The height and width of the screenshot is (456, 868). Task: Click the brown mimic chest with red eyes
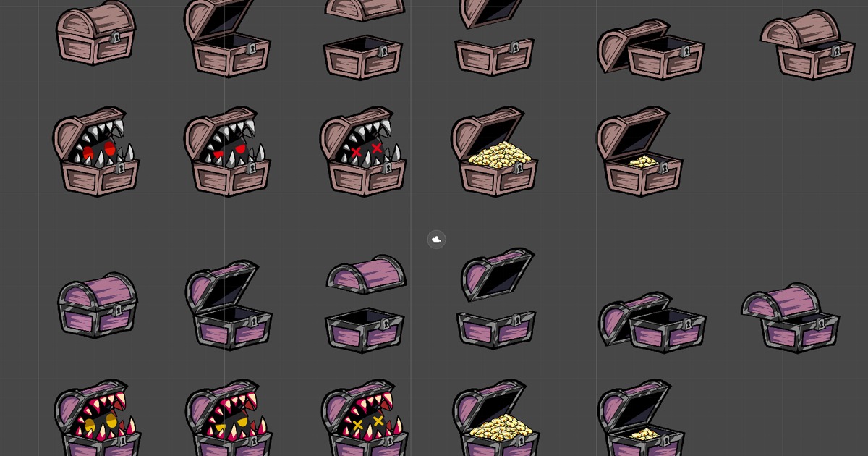(x=96, y=152)
